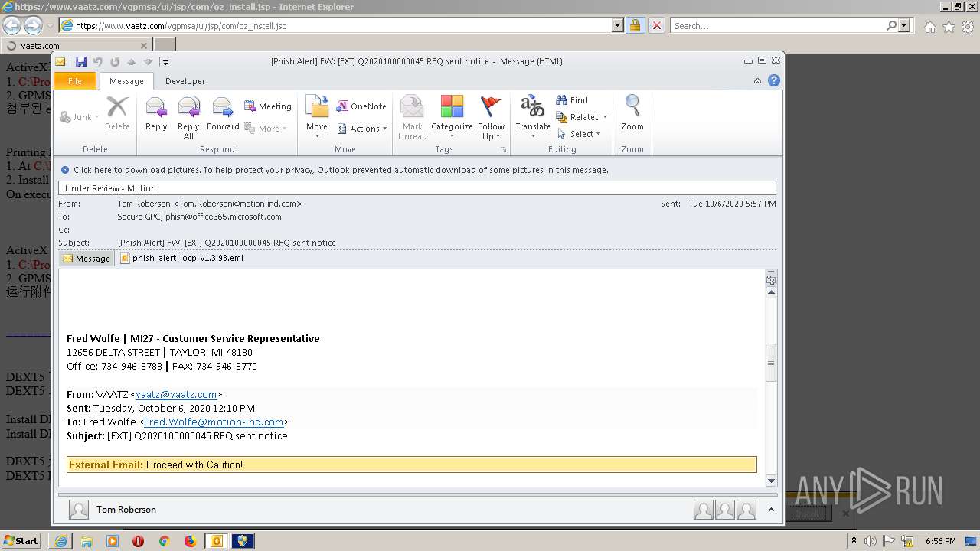Click Undo in Quick Access Toolbar

pos(98,62)
